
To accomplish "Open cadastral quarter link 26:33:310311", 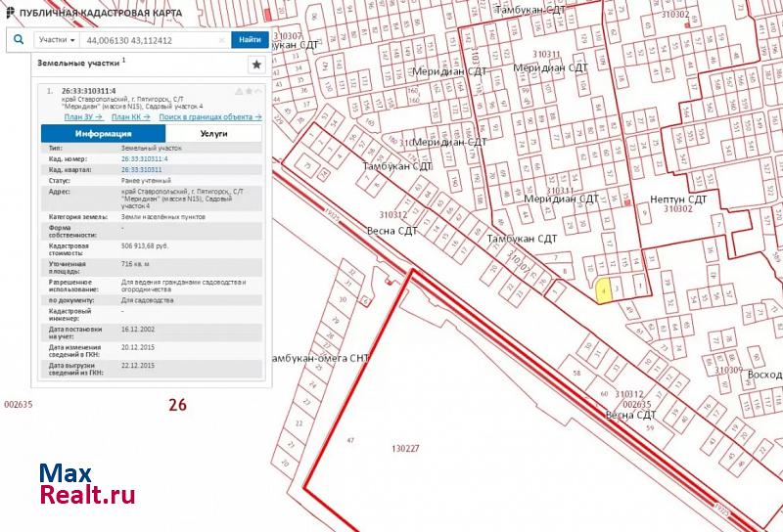I will click(141, 169).
